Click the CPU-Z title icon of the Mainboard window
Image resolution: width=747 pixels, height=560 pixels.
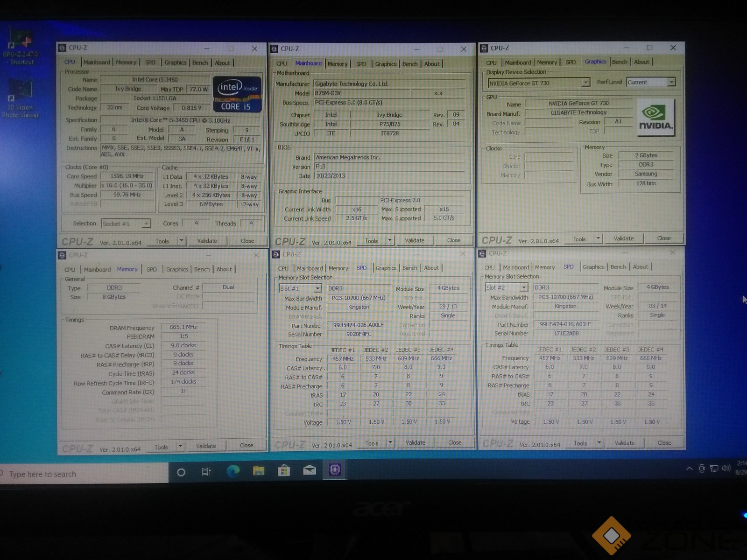pyautogui.click(x=275, y=49)
